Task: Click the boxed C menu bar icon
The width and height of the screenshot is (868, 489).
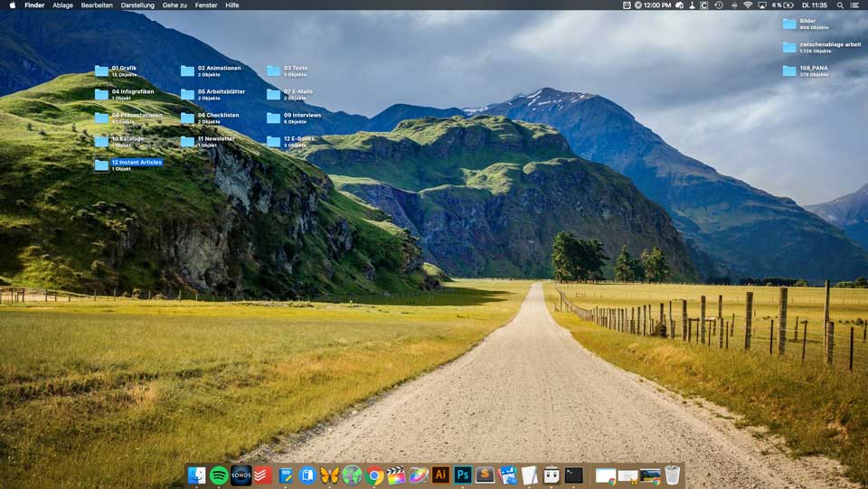Action: 704,5
